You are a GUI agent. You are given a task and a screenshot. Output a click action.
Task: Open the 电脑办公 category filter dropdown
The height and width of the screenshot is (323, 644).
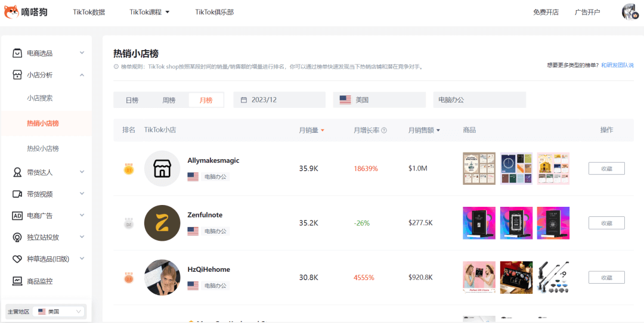[479, 100]
